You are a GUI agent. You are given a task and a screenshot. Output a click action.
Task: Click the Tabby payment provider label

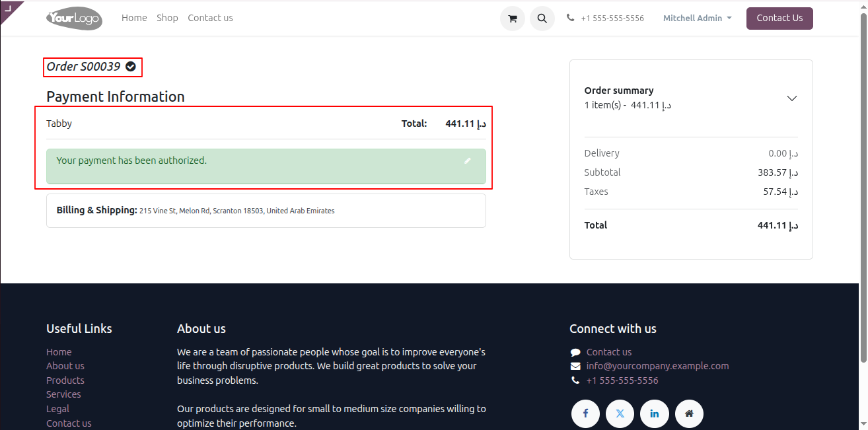tap(59, 124)
